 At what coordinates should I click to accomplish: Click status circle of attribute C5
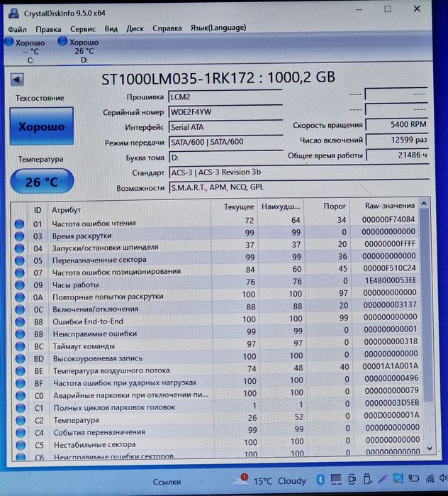21,445
